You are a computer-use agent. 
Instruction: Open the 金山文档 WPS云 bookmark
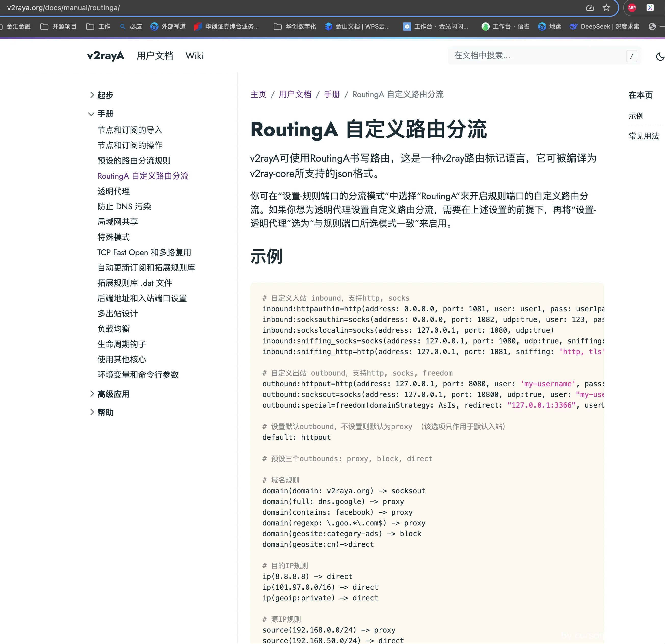[x=357, y=27]
